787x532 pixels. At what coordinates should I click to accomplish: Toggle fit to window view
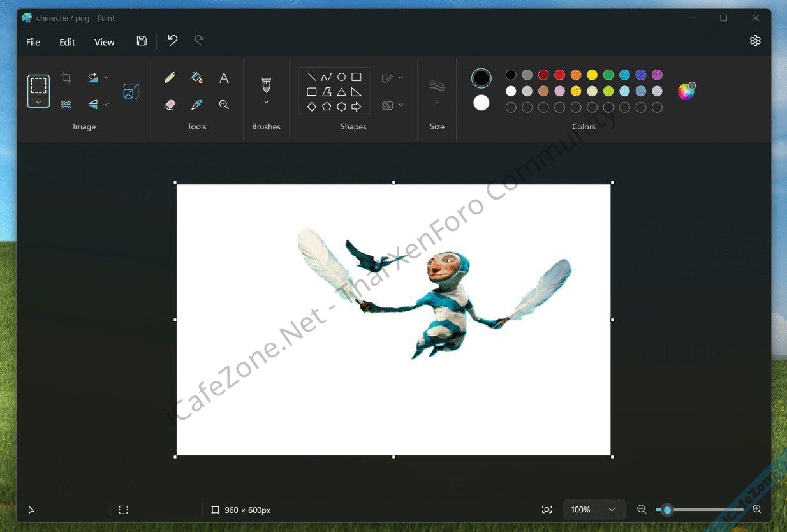(547, 510)
